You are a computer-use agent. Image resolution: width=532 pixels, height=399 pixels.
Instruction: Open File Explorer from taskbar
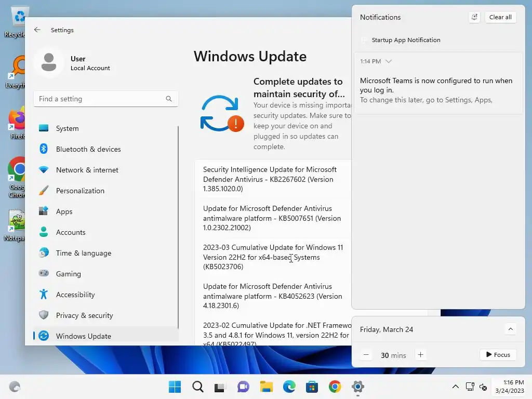tap(267, 387)
